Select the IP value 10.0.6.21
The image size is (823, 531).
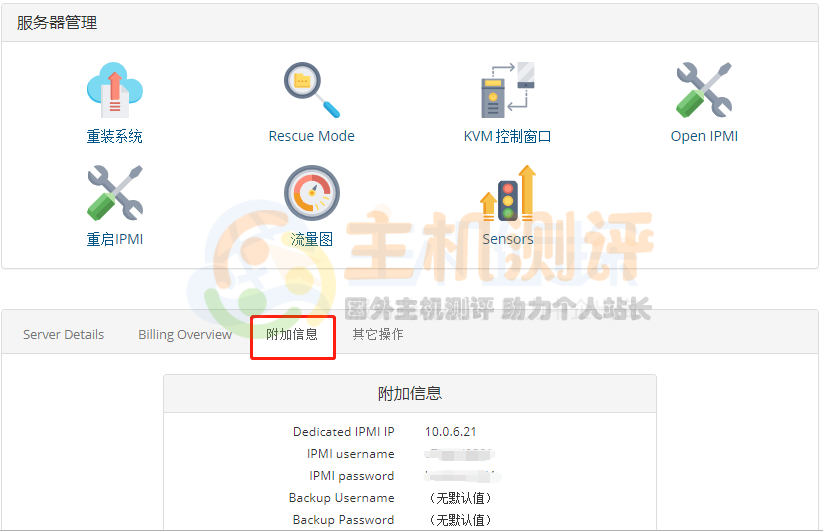(450, 432)
